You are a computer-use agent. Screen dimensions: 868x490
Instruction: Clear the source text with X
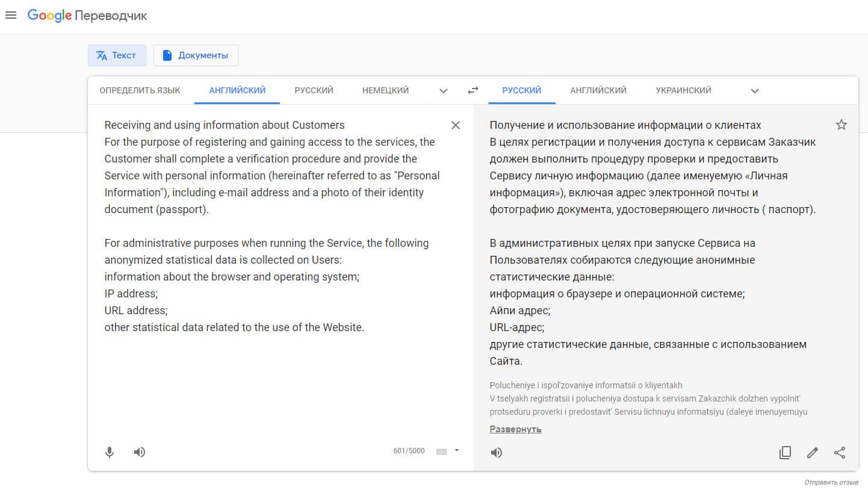pyautogui.click(x=456, y=125)
